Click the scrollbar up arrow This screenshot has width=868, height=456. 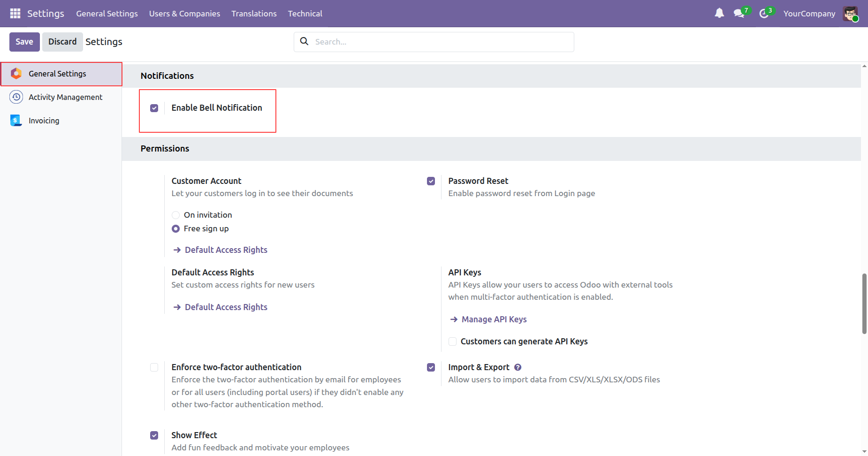pos(864,66)
